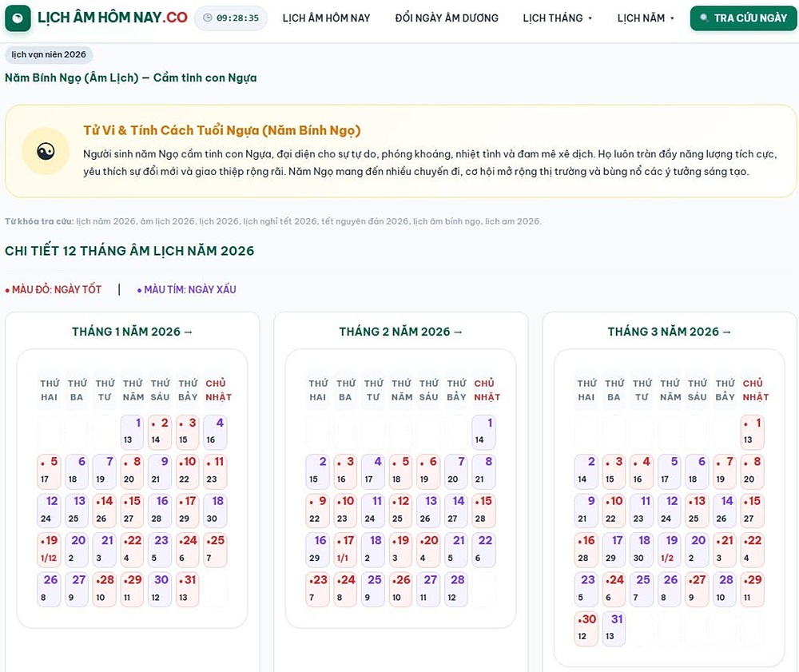Screen dimensions: 799x672
Task: Select January 19, the lunar 1/12 day
Action: pos(49,549)
